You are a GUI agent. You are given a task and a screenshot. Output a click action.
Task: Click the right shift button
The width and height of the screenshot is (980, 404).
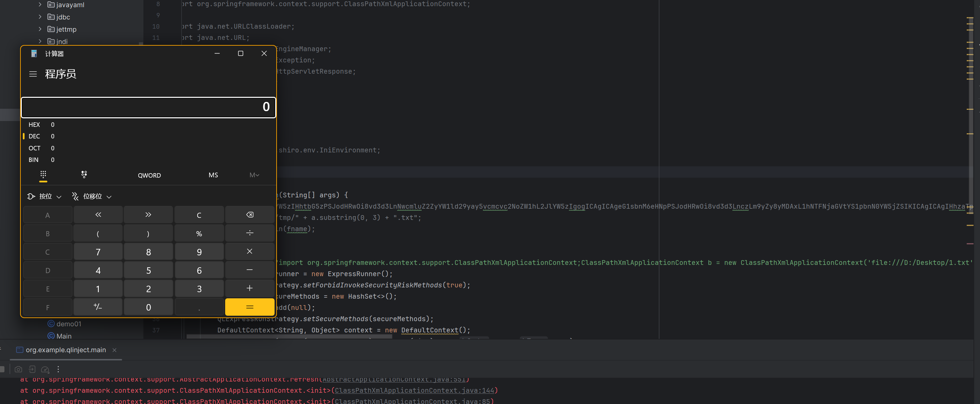point(149,215)
